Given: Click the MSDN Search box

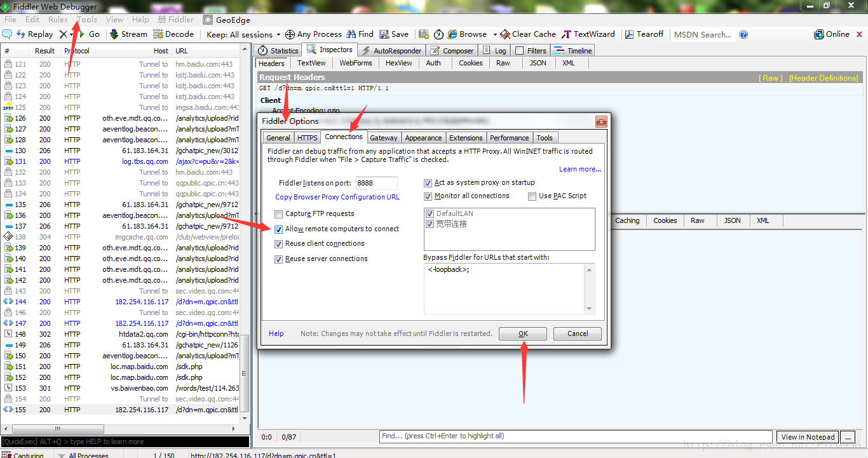Looking at the screenshot, I should pyautogui.click(x=703, y=34).
